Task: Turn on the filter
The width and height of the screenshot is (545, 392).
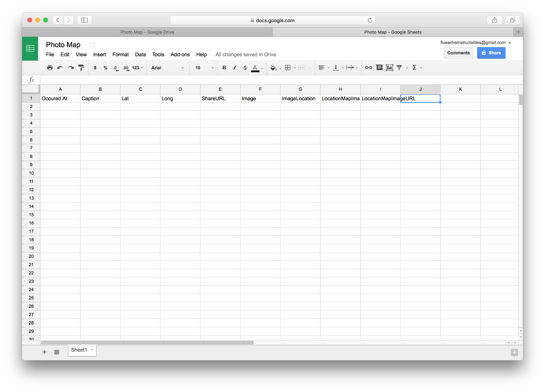Action: pos(399,68)
